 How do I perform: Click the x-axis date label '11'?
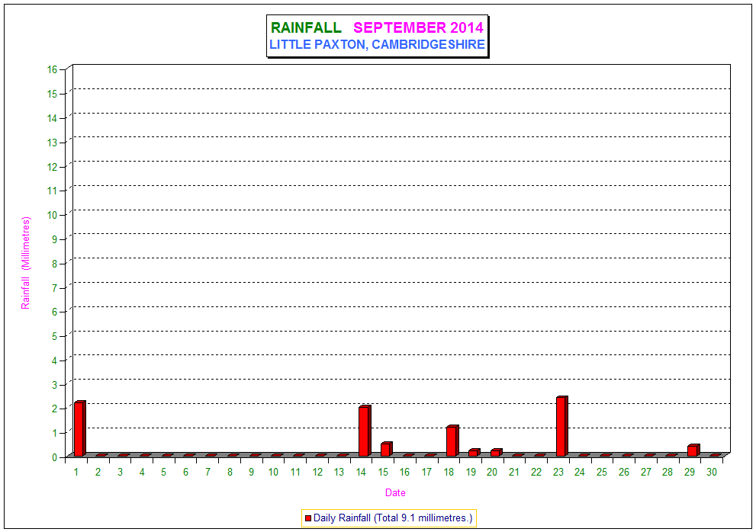coord(295,473)
